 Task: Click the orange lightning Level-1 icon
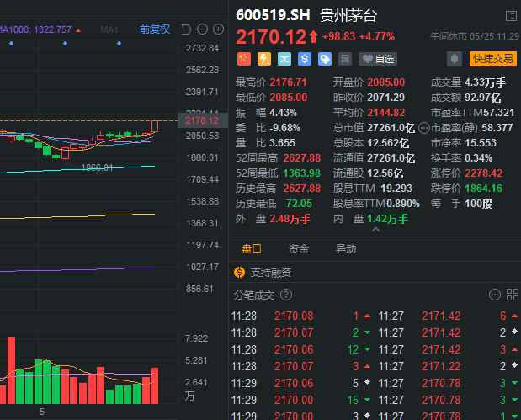click(264, 59)
